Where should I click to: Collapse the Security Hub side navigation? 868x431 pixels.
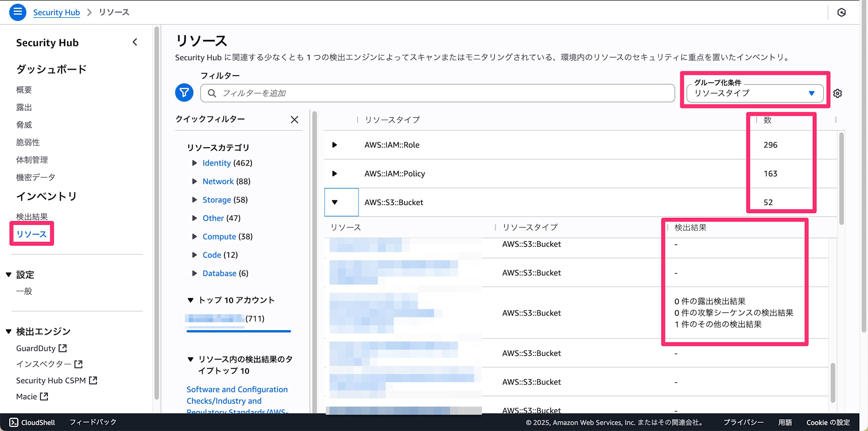(x=135, y=42)
